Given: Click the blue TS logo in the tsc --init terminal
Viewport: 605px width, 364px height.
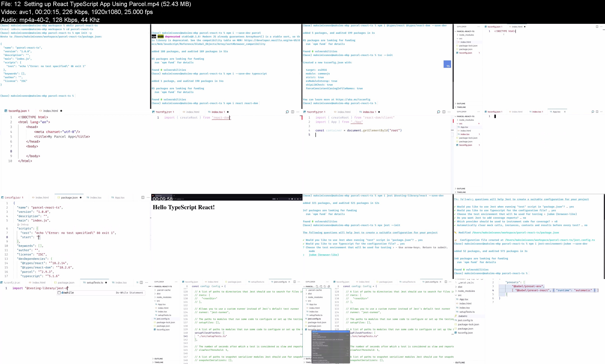Looking at the screenshot, I should [447, 64].
